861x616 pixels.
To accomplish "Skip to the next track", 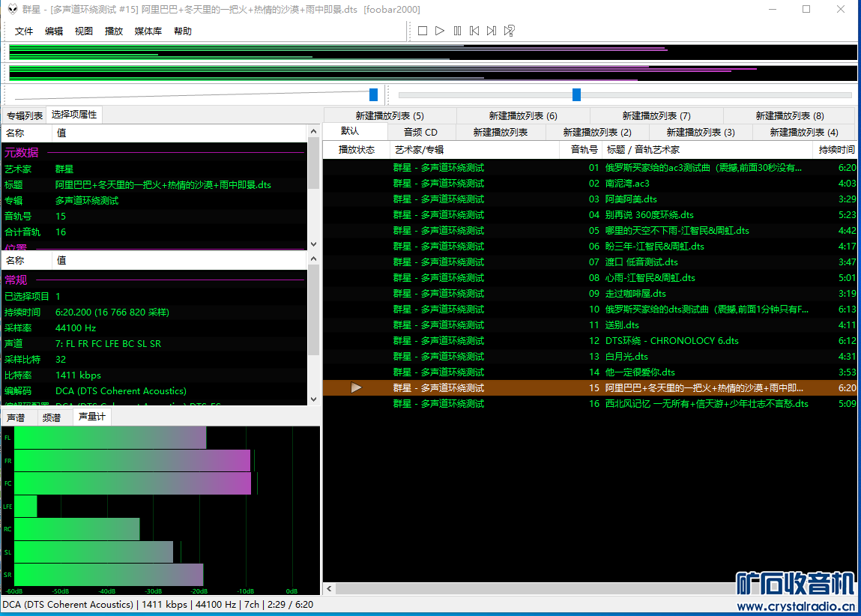I will pos(492,31).
